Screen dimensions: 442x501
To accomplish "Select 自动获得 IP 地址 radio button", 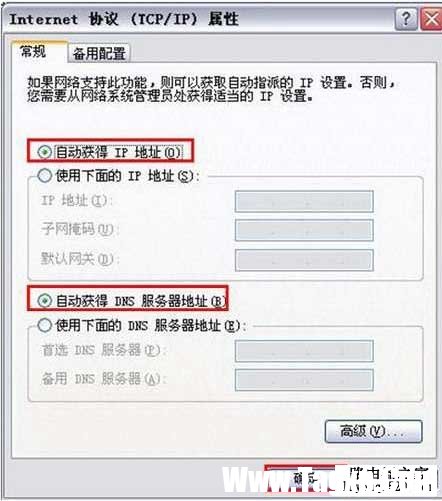I will click(44, 152).
